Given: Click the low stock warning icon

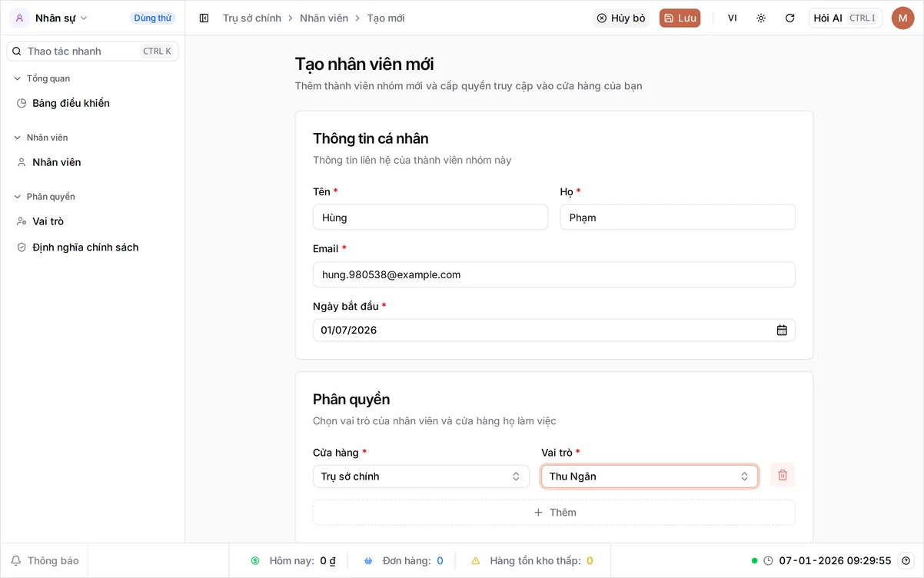Looking at the screenshot, I should [476, 561].
